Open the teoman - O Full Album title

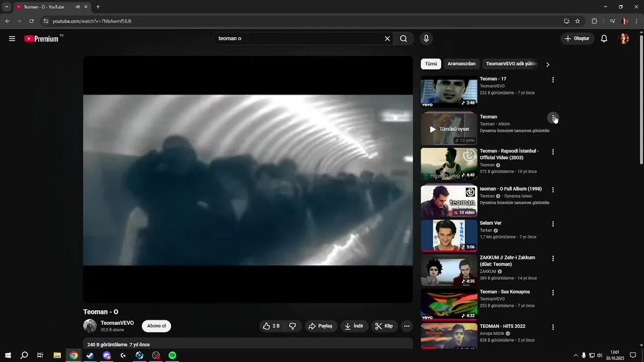pyautogui.click(x=511, y=189)
